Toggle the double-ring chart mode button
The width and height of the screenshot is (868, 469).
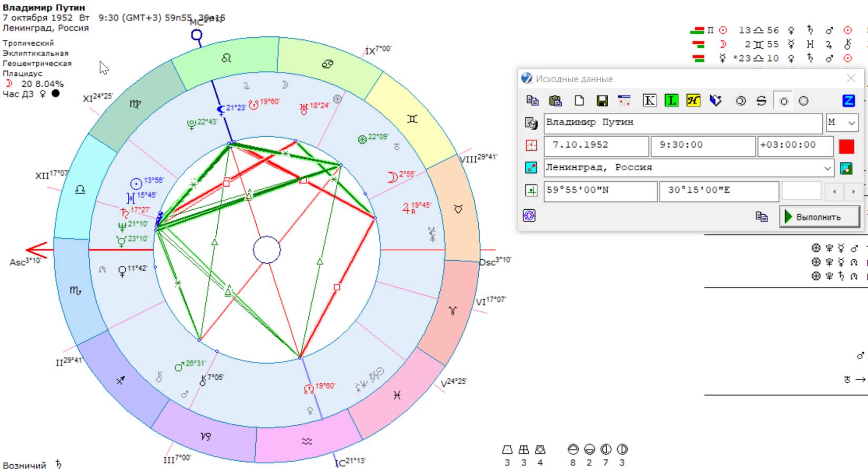(741, 101)
